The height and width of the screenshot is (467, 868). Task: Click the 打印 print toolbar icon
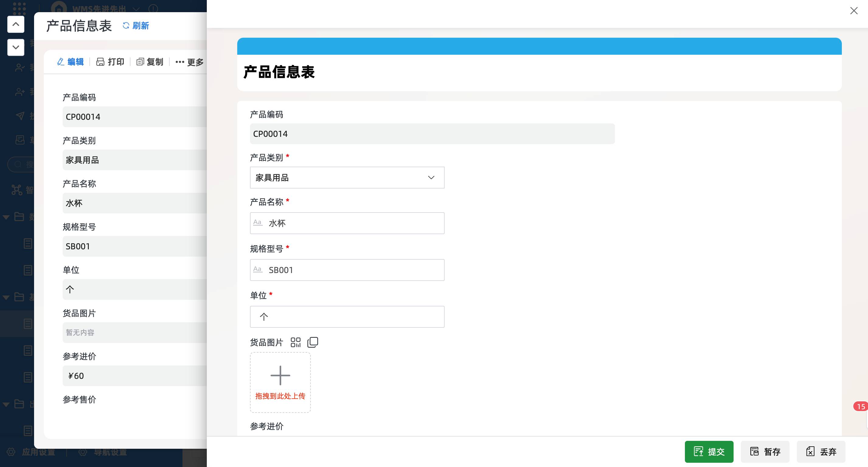coord(100,62)
